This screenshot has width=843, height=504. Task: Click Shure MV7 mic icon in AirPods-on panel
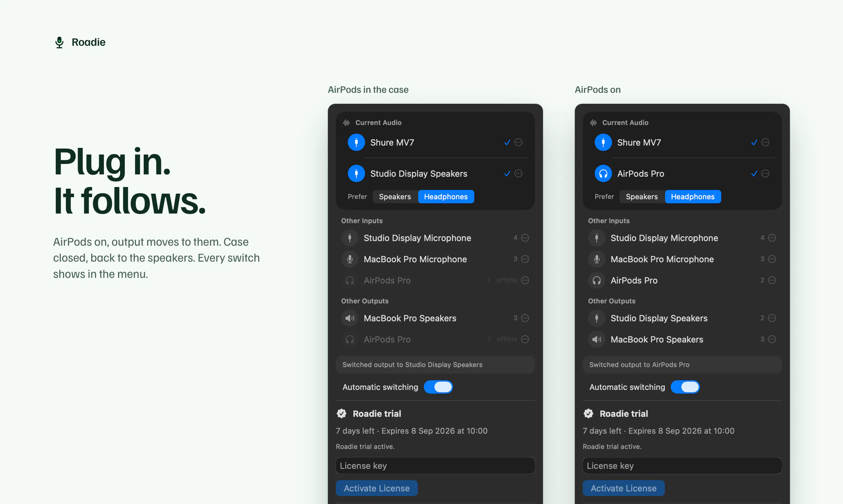(603, 142)
